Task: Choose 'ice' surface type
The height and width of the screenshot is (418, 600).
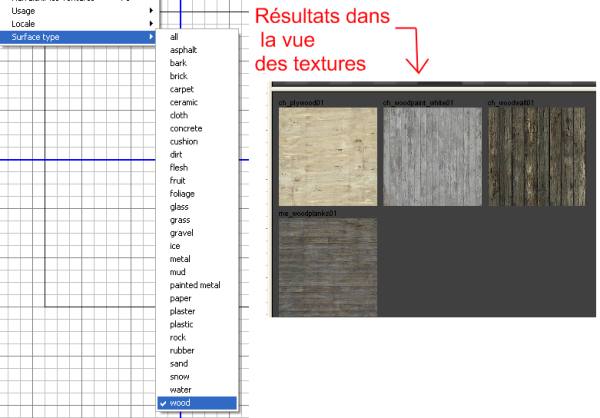Action: (197, 246)
